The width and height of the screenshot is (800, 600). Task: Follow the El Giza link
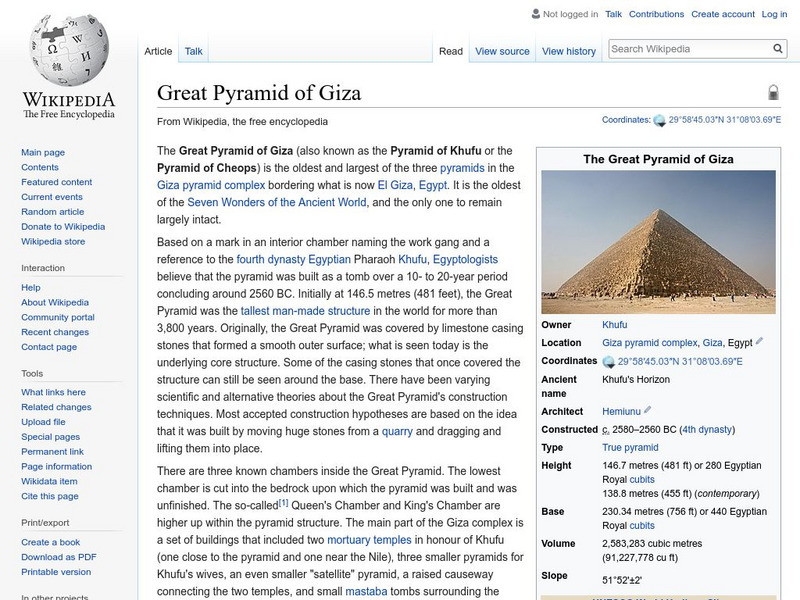[395, 185]
